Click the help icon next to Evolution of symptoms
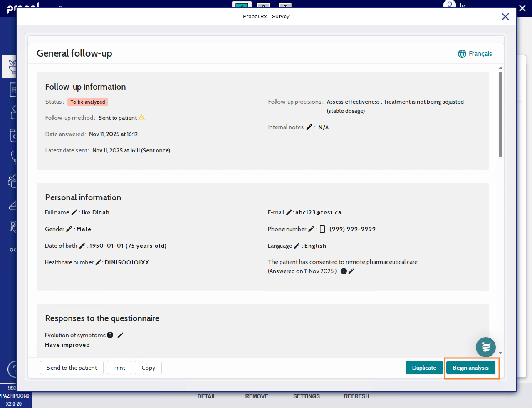Image resolution: width=532 pixels, height=408 pixels. 110,335
